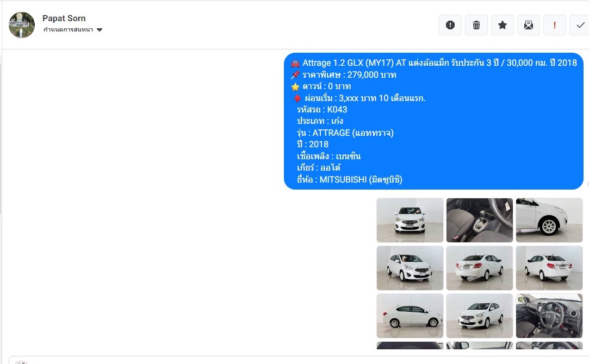Open the gear shifter interior thumbnail
Screen dimensions: 589x364
(479, 220)
